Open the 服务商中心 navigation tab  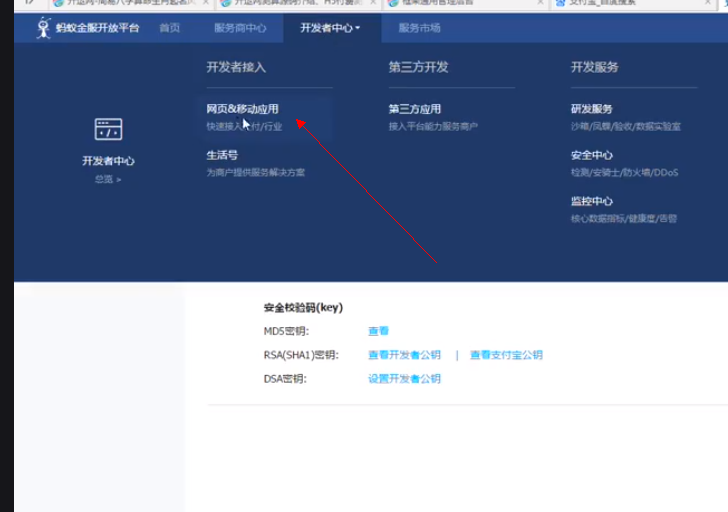(x=240, y=28)
